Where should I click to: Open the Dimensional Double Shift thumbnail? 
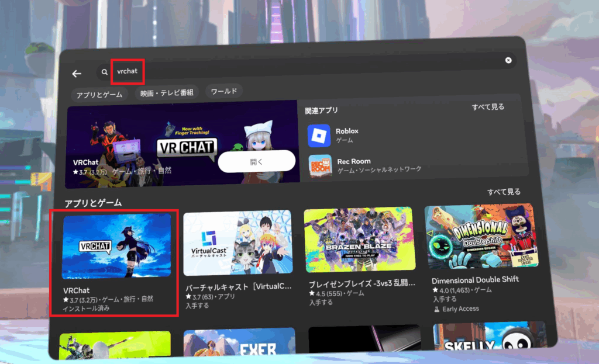481,236
